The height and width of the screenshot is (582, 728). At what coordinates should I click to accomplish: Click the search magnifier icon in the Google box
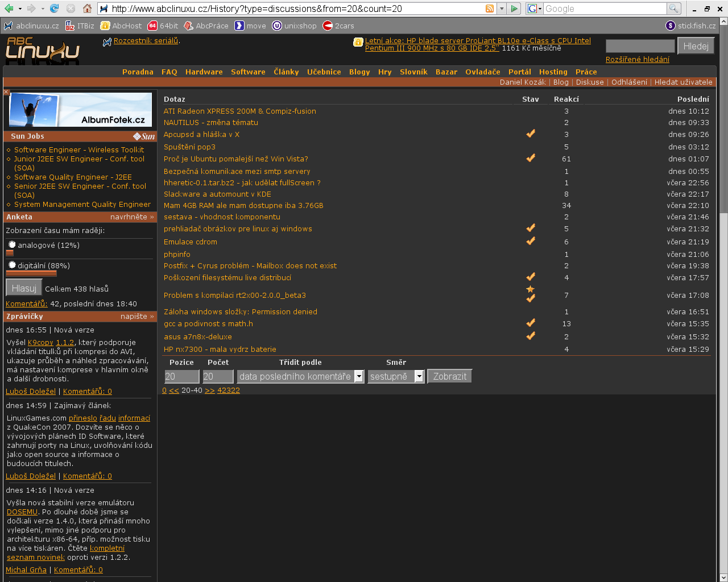[x=674, y=9]
